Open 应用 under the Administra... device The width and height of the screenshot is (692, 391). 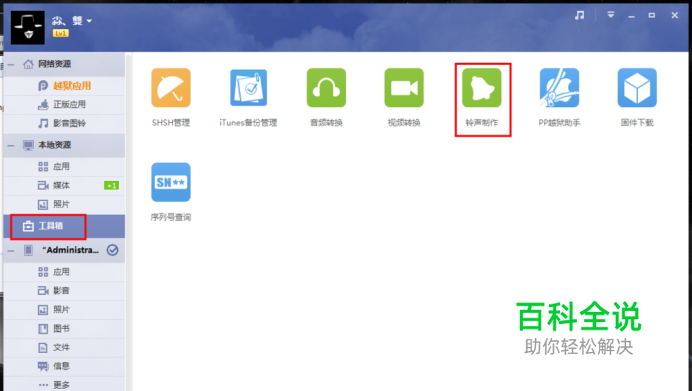(x=64, y=272)
